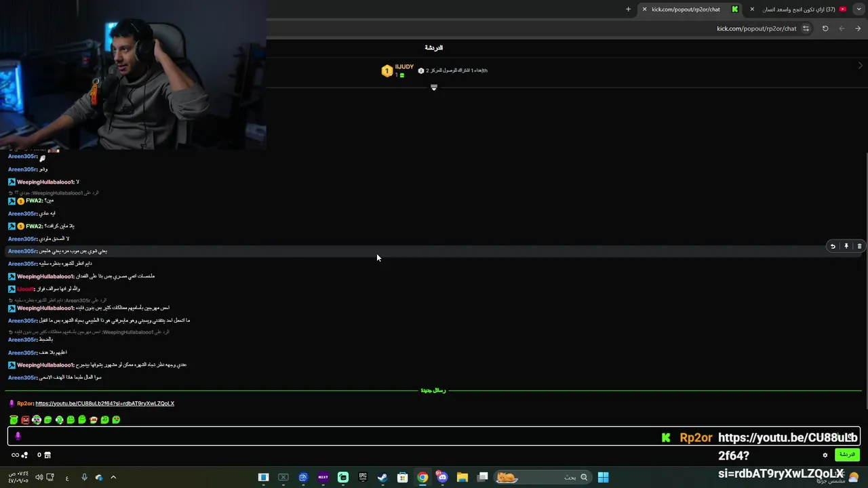The image size is (868, 488).
Task: Open chat settings gear icon
Action: tap(825, 455)
